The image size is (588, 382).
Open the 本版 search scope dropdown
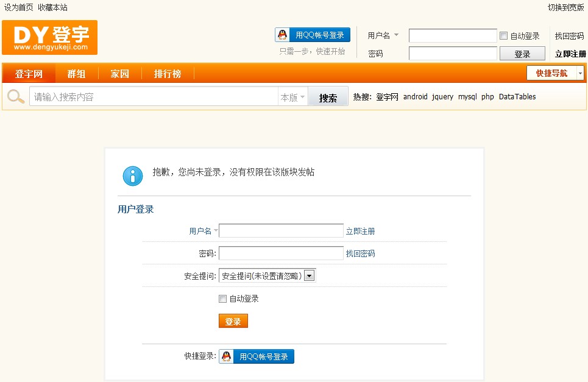(x=291, y=96)
